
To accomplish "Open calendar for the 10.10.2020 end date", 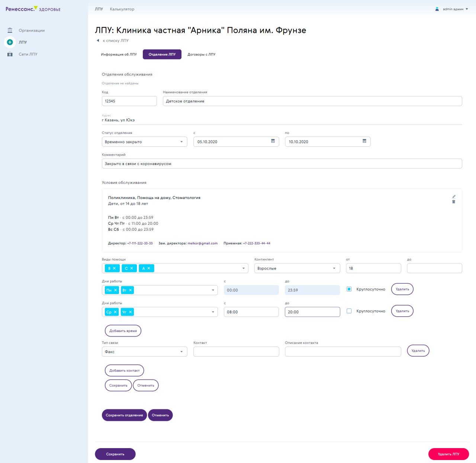I will [x=364, y=141].
